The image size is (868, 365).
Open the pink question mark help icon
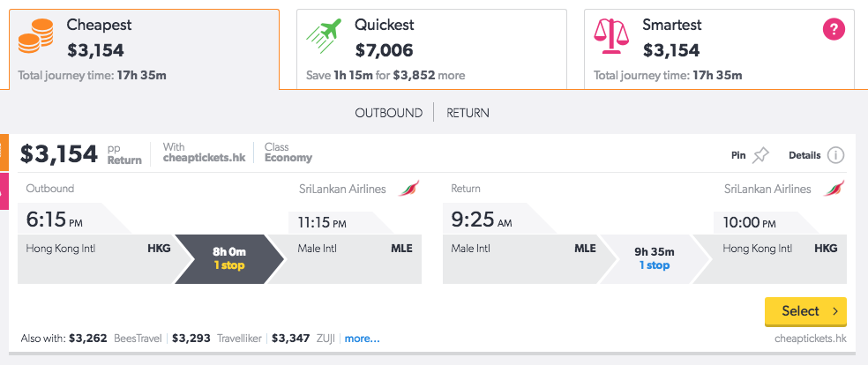point(834,29)
